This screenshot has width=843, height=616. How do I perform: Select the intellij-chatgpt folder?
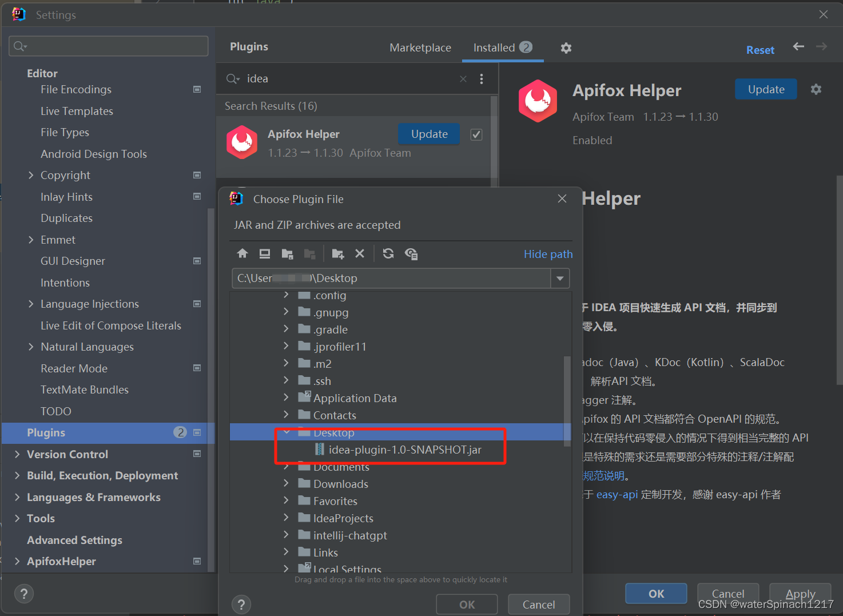click(x=350, y=535)
